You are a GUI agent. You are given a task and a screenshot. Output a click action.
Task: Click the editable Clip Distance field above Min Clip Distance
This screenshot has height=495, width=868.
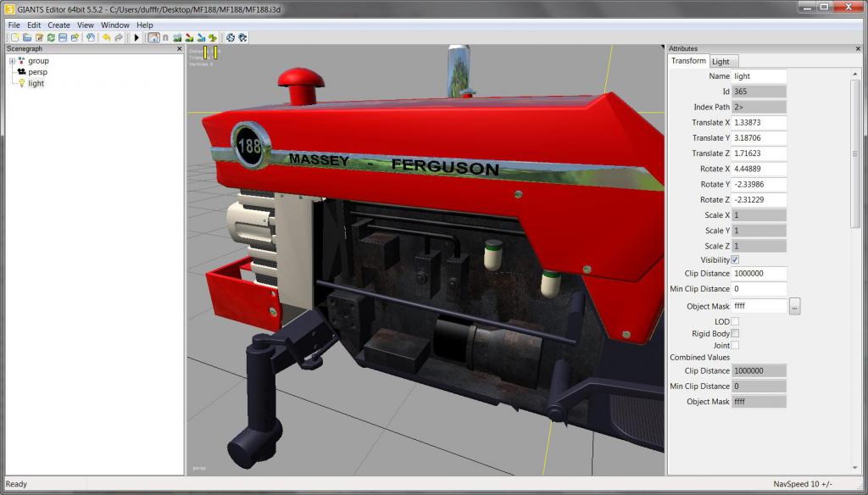[x=759, y=274]
